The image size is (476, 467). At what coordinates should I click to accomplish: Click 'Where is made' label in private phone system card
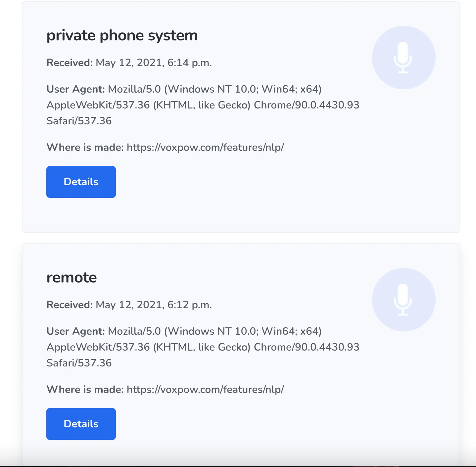[x=85, y=148]
